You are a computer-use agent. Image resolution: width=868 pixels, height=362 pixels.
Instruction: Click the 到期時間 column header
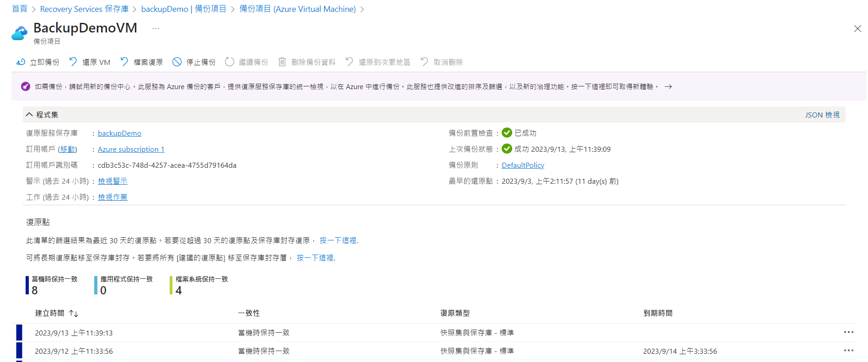click(658, 313)
